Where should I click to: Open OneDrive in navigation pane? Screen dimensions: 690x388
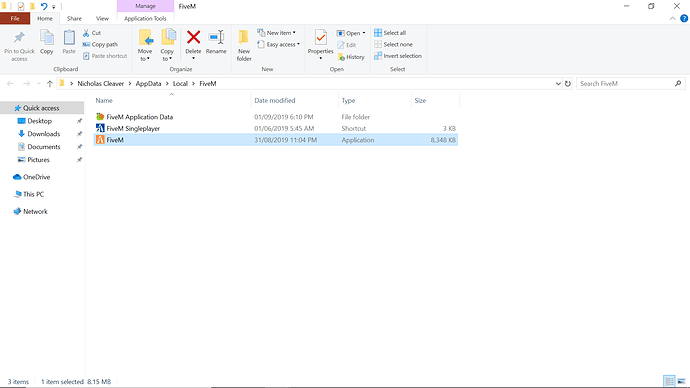click(x=37, y=177)
